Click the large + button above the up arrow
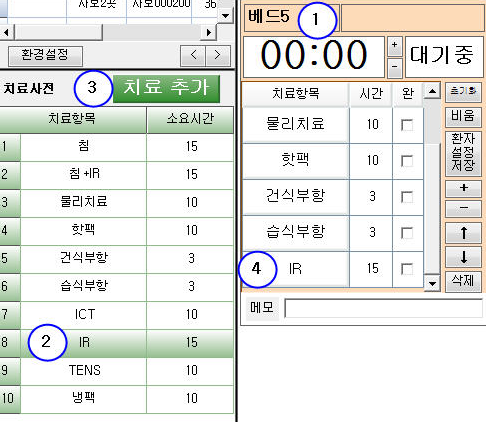Viewport: 486px width, 422px height. tap(463, 189)
